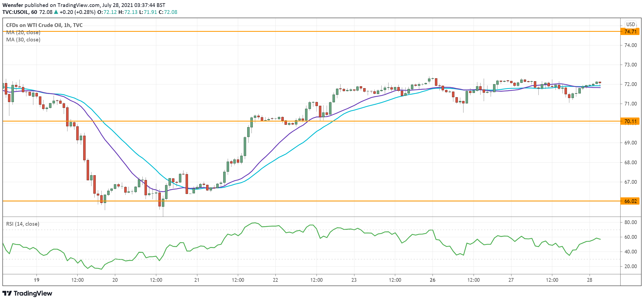Click the 72.00 price scale label
The width and height of the screenshot is (644, 301).
click(x=630, y=84)
